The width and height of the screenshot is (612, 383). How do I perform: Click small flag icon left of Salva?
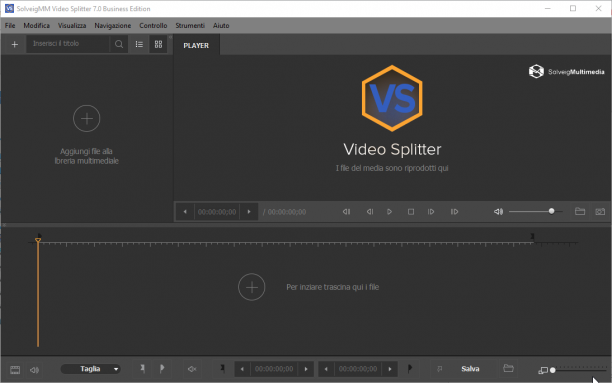pyautogui.click(x=439, y=369)
